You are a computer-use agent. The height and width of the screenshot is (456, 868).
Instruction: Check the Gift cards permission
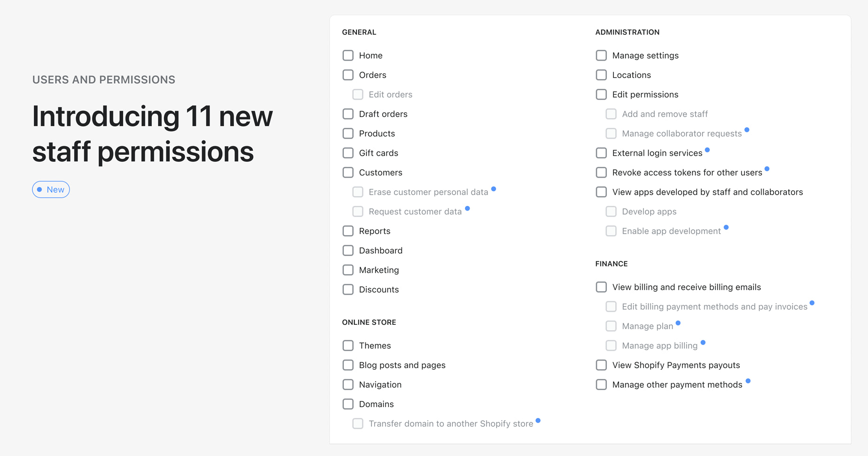point(348,153)
